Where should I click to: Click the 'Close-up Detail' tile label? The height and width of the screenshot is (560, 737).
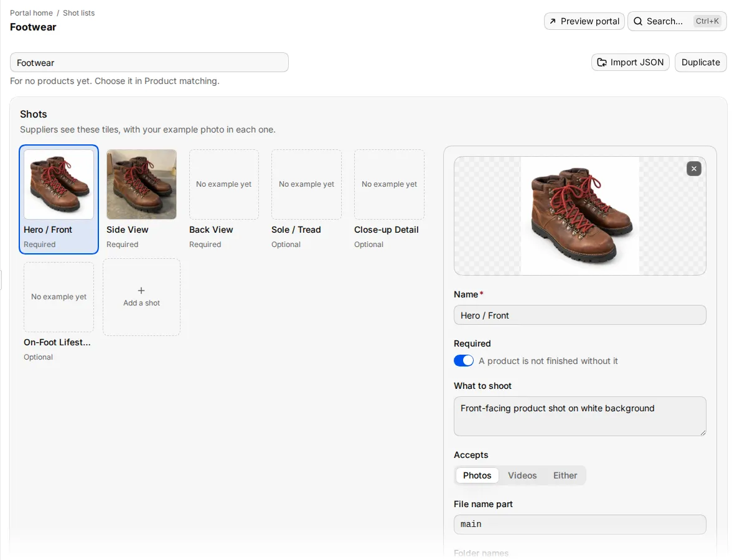pyautogui.click(x=387, y=230)
